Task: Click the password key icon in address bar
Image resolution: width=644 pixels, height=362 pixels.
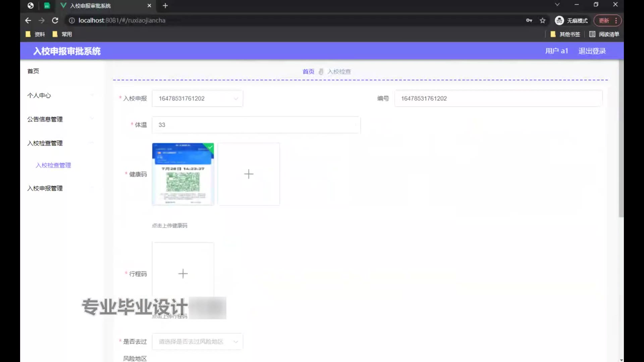Action: tap(529, 20)
